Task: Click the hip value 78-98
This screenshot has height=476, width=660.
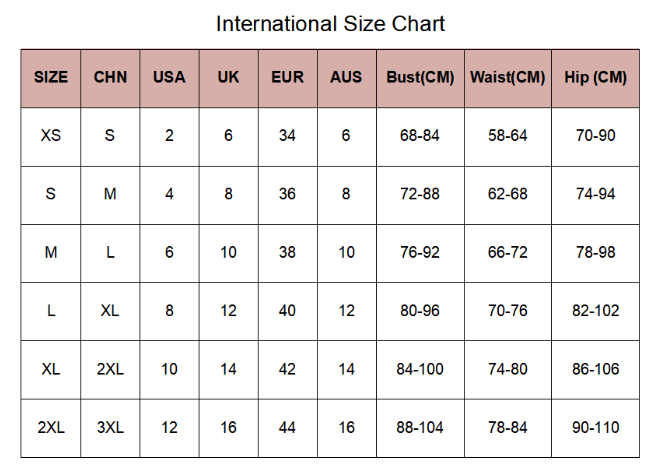Action: [x=595, y=253]
